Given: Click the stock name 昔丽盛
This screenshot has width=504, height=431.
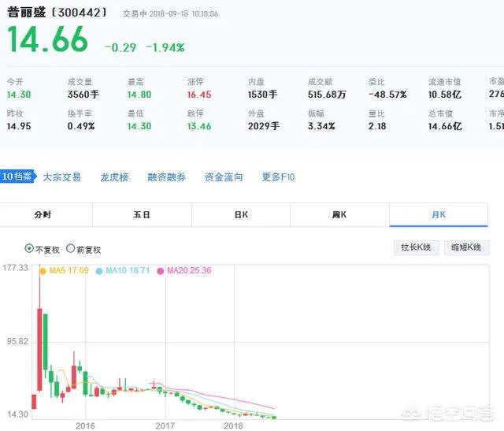Looking at the screenshot, I should [26, 13].
